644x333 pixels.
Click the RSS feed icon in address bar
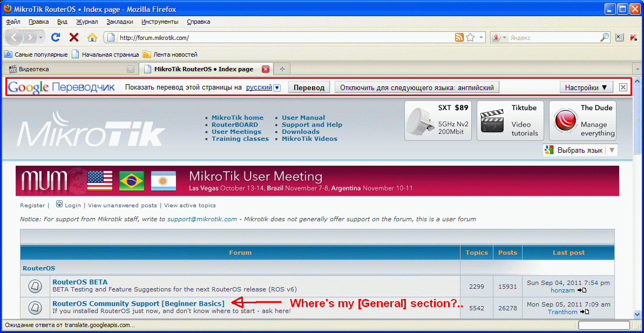(x=459, y=37)
